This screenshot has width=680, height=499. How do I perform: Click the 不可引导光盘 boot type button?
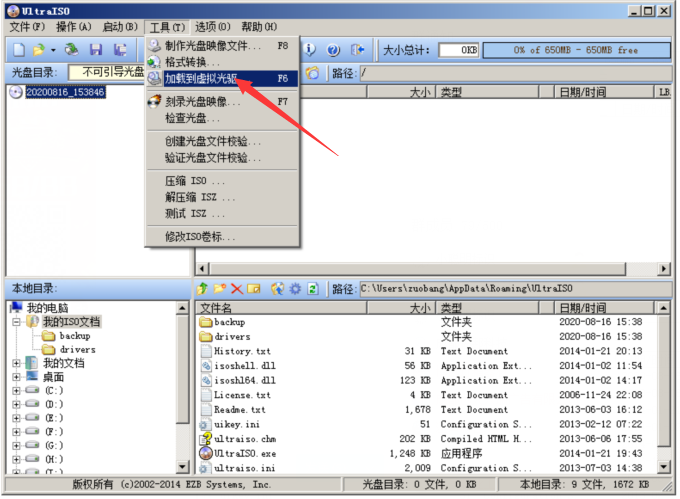[x=107, y=72]
